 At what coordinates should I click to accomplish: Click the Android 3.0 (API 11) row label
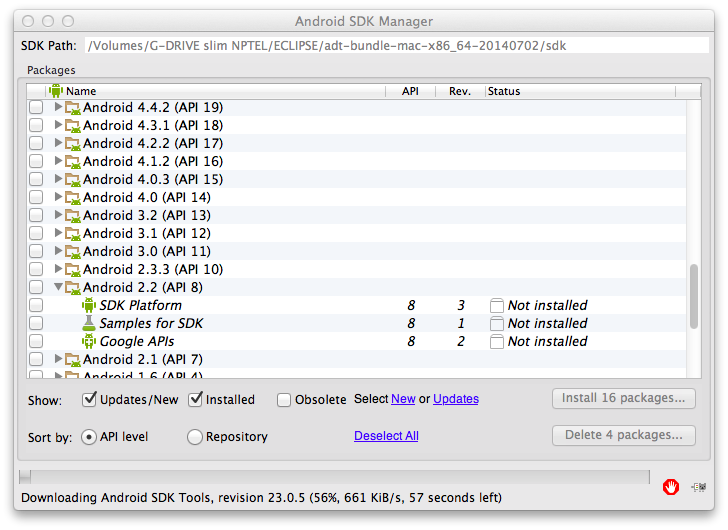(x=147, y=251)
